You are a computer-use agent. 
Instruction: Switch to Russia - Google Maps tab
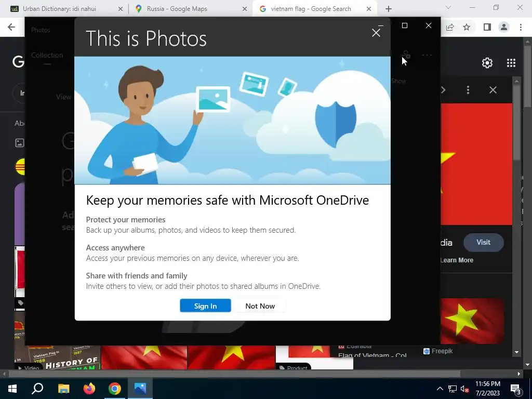click(x=177, y=9)
